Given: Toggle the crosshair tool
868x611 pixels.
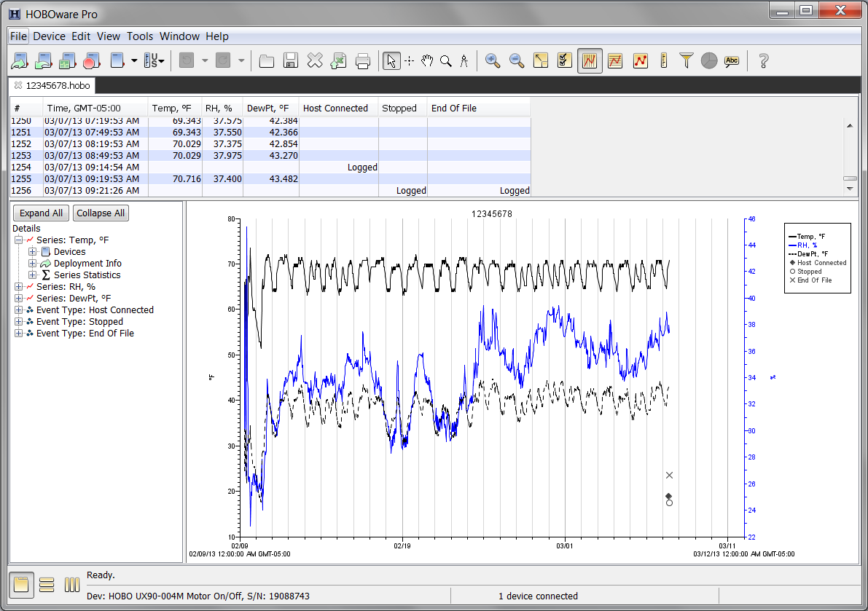Looking at the screenshot, I should coord(409,61).
